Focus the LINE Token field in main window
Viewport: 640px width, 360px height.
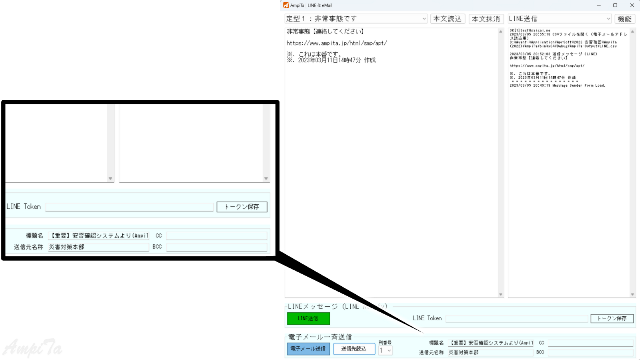click(x=516, y=318)
